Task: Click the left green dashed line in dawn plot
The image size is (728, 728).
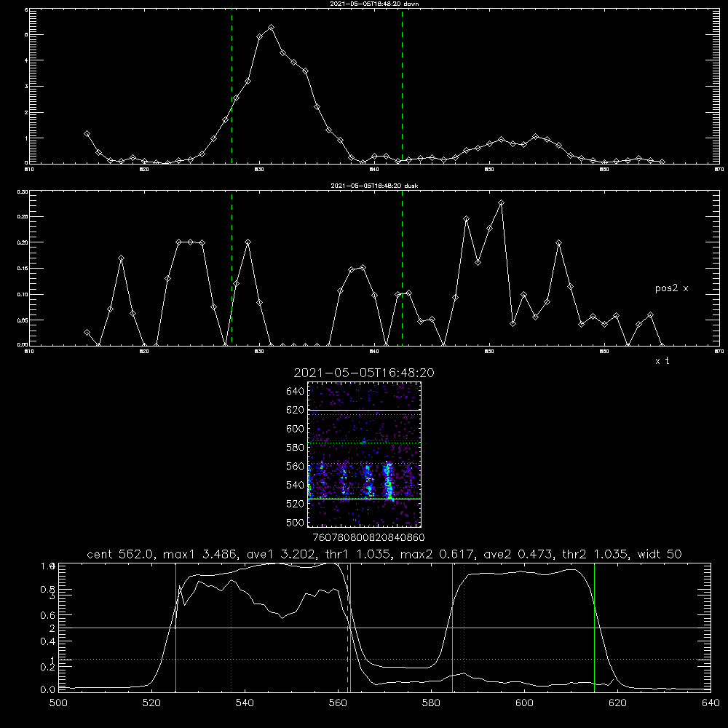Action: pos(232,87)
